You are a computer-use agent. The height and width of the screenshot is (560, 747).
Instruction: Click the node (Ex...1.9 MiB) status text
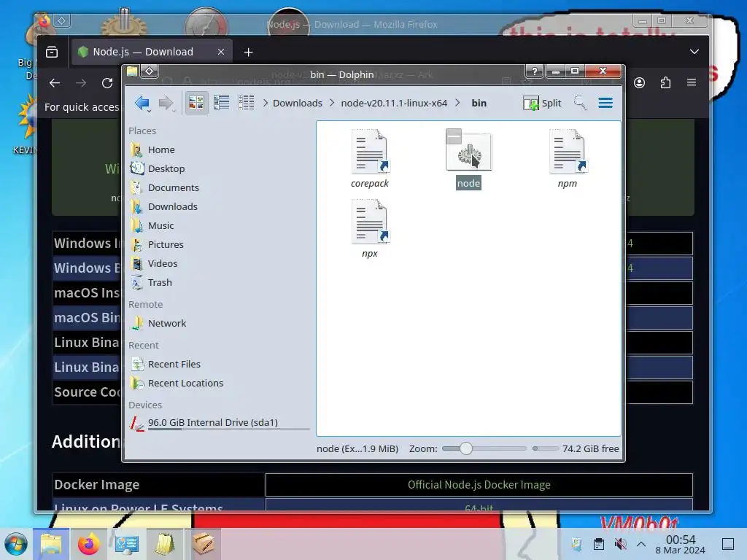(x=357, y=448)
